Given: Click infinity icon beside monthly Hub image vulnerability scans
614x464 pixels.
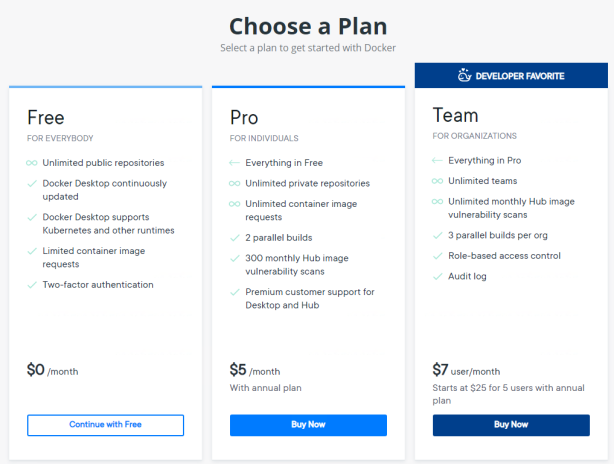Looking at the screenshot, I should 438,201.
